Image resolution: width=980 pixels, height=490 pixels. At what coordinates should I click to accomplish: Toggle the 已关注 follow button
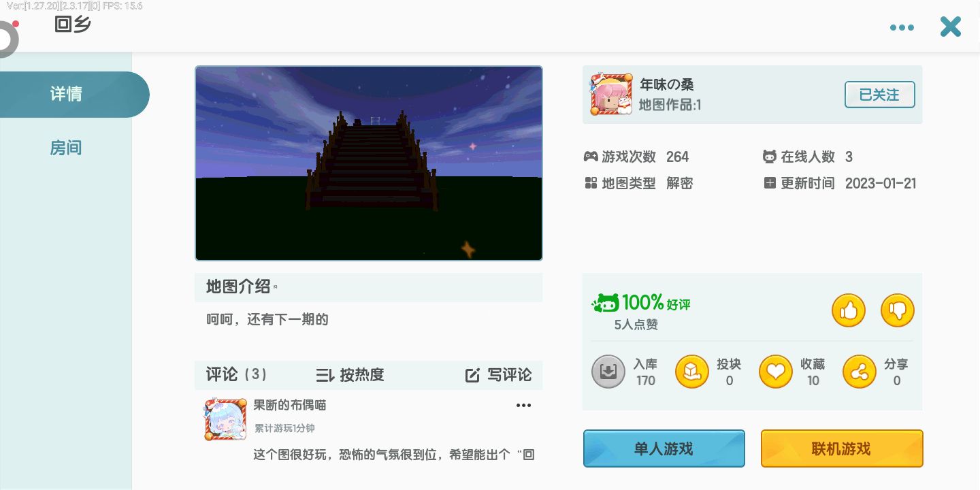[x=880, y=95]
